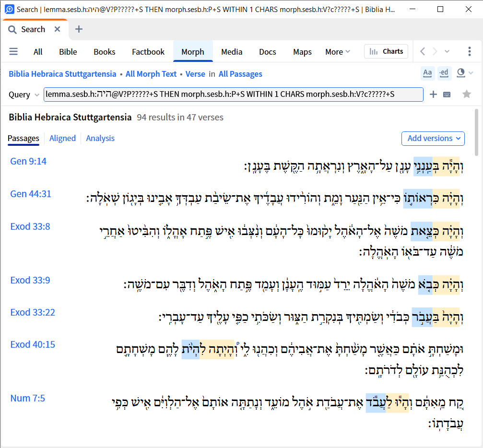The width and height of the screenshot is (483, 448).
Task: Click the results vertical scrollbar
Action: (x=477, y=132)
